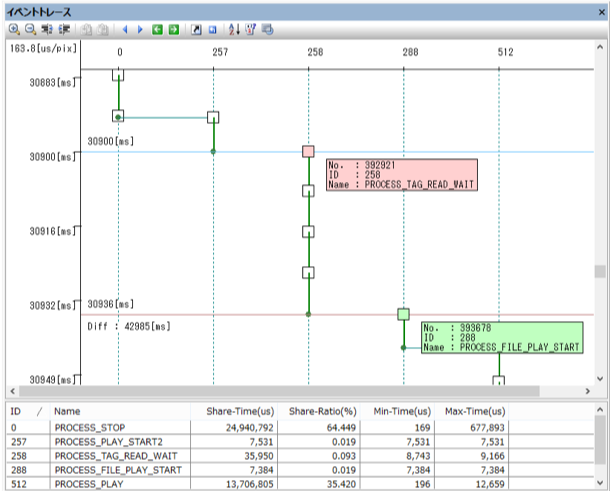
Task: Select the green PROCESS_FILE_PLAY_START event marker
Action: coord(403,314)
